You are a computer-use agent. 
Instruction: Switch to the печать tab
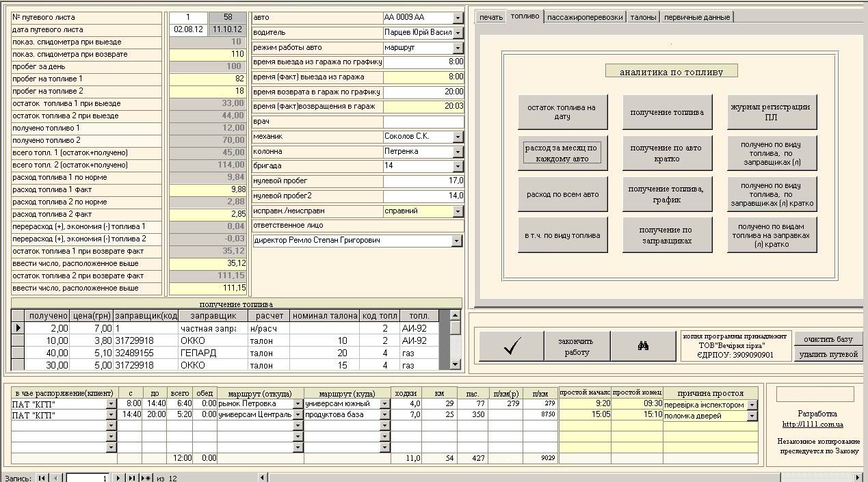491,17
